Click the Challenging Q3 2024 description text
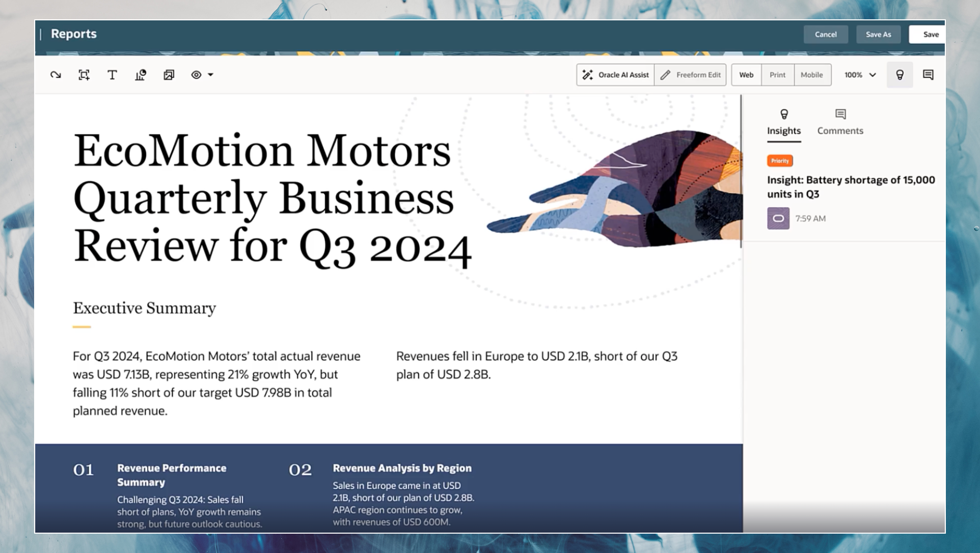This screenshot has width=980, height=553. click(x=189, y=512)
